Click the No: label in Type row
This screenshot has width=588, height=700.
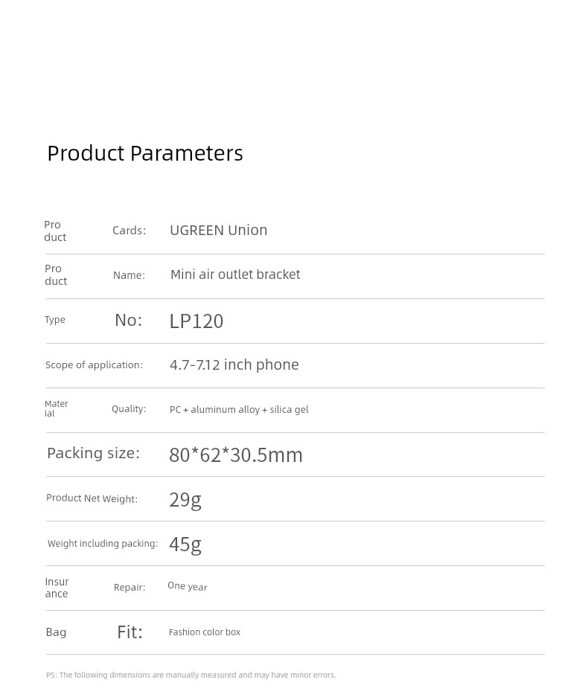(x=128, y=320)
